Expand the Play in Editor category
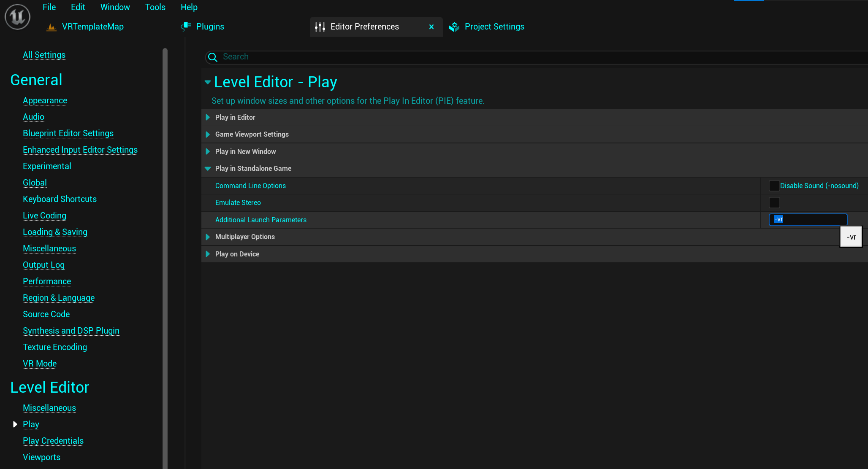Screen dimensions: 868x469 click(x=208, y=117)
